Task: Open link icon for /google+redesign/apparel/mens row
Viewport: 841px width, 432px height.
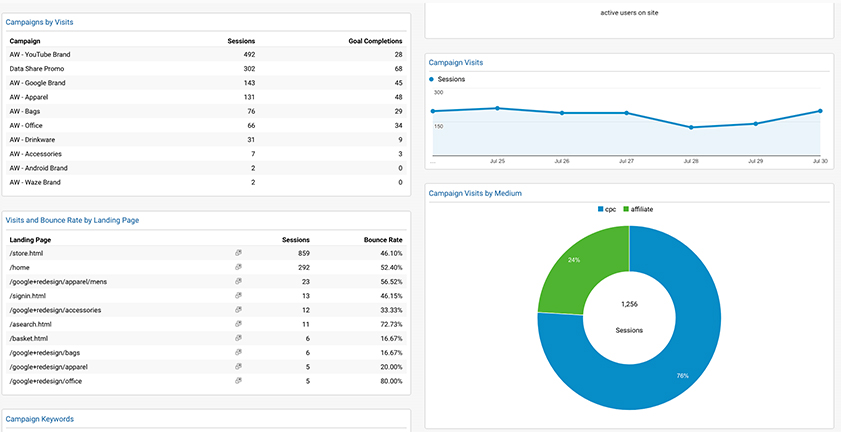Action: (x=239, y=281)
